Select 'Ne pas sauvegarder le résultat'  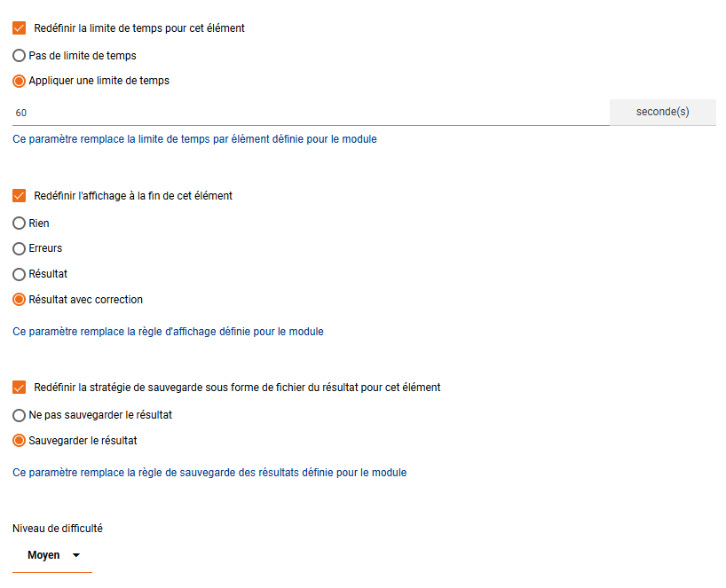20,415
